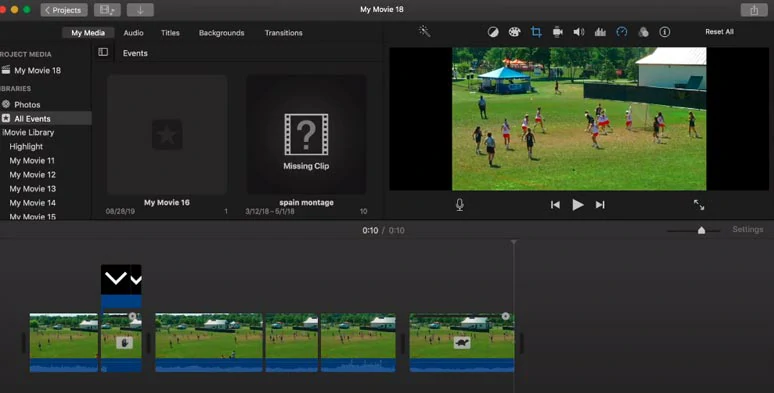Open the volume adjustment icon
This screenshot has height=393, width=774.
coord(579,32)
